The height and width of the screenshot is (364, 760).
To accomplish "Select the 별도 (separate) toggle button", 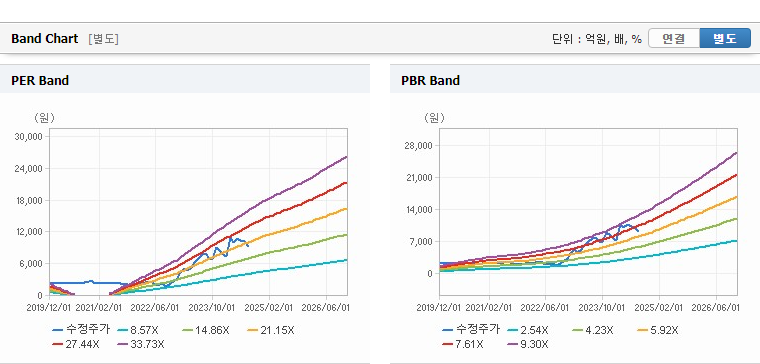I will click(x=725, y=39).
